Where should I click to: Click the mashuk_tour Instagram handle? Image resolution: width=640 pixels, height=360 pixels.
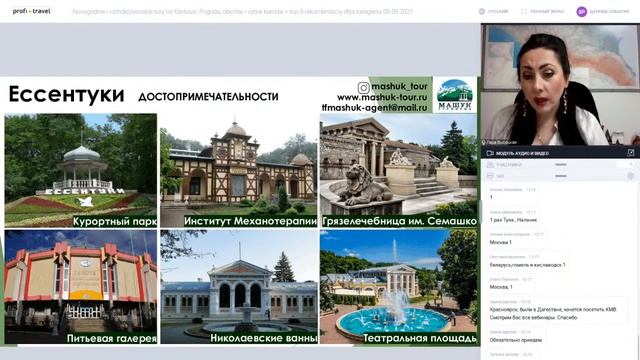click(x=399, y=87)
